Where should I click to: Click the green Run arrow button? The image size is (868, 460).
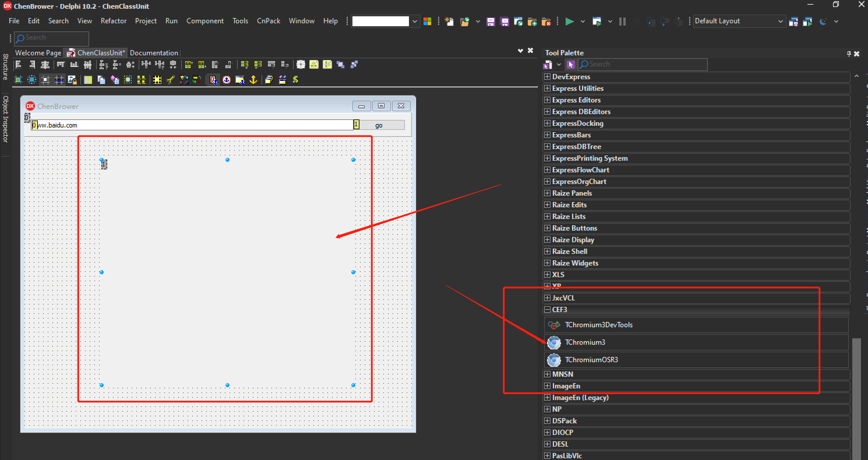(x=569, y=22)
